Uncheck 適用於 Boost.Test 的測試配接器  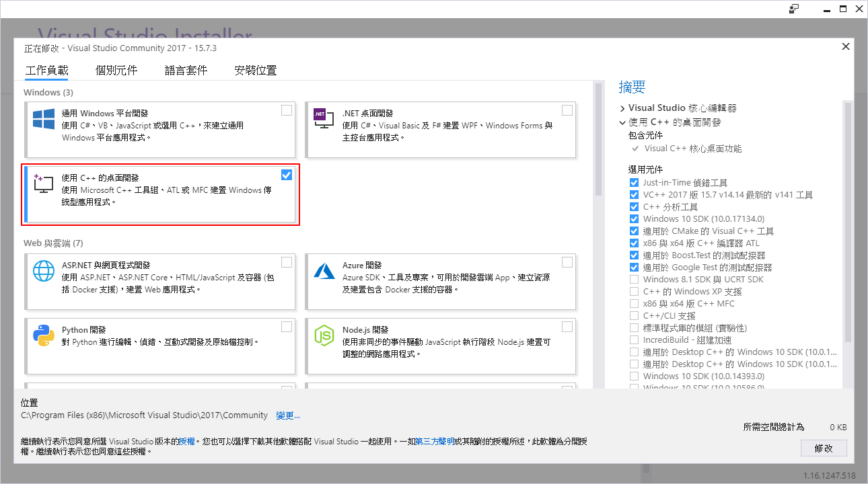pos(634,255)
